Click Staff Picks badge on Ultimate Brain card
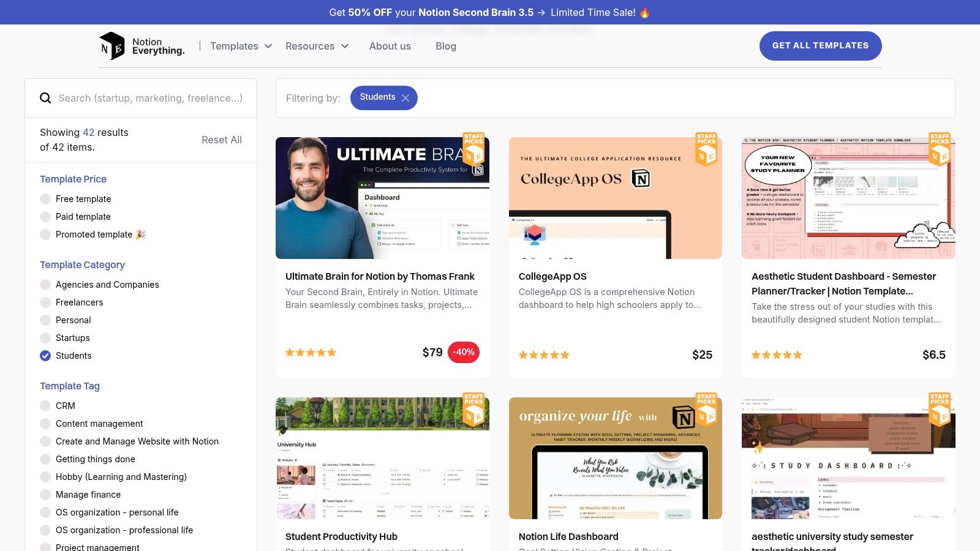This screenshot has height=551, width=980. [473, 149]
